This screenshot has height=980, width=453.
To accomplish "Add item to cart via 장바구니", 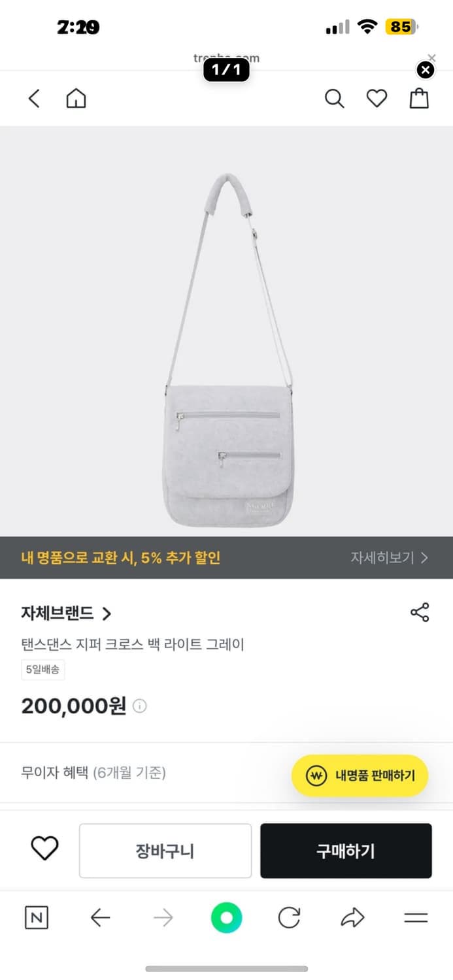I will [165, 850].
